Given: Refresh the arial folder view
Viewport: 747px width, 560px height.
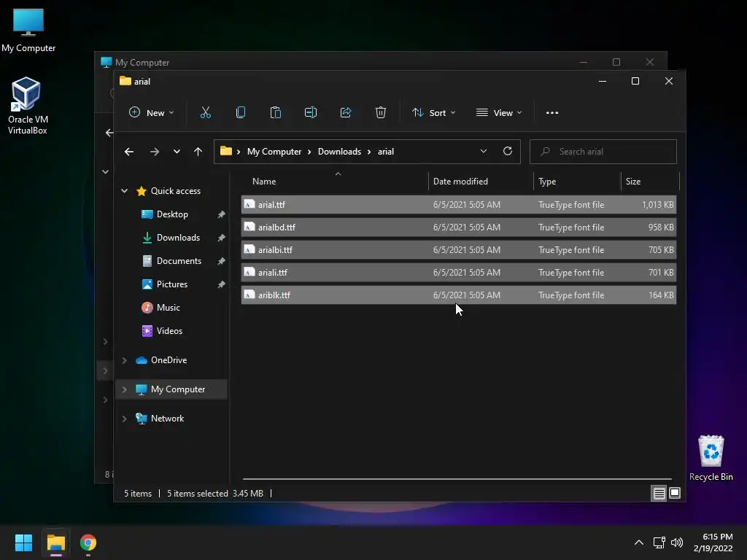Looking at the screenshot, I should (x=508, y=151).
